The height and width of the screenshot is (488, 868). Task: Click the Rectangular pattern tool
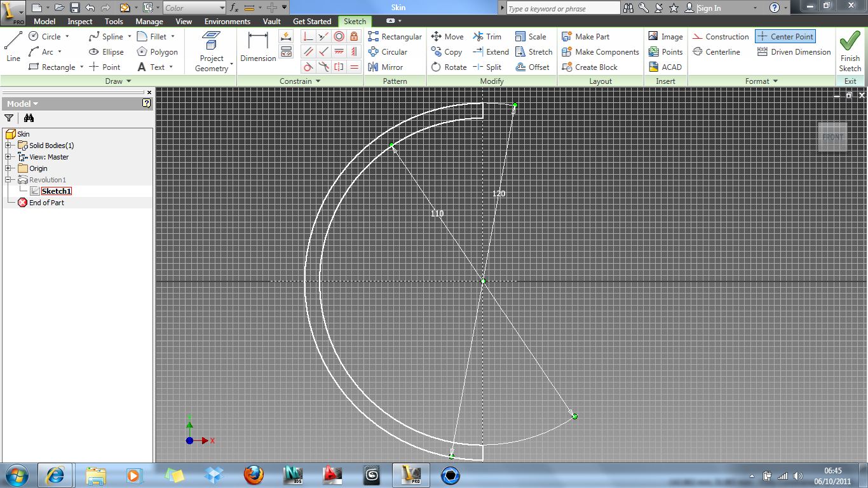(395, 36)
